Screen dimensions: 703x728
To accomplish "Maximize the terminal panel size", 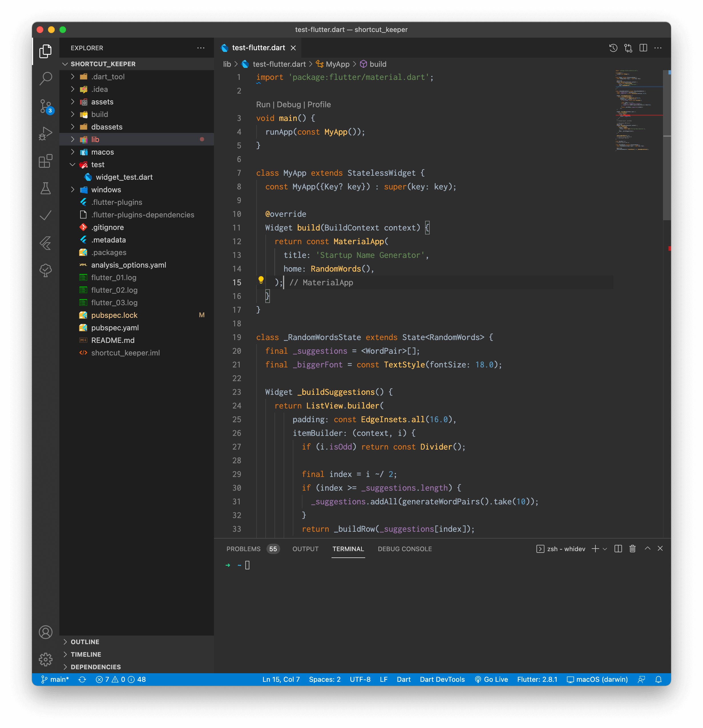I will coord(647,549).
